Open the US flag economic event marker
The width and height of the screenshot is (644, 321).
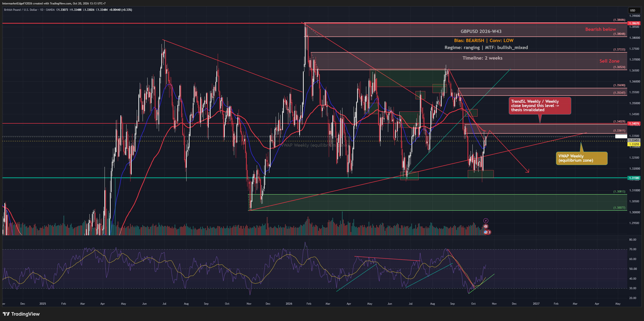click(x=486, y=232)
